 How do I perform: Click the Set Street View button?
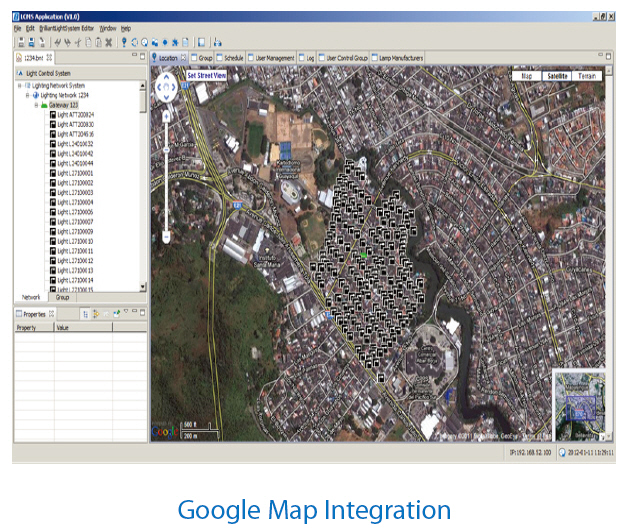[206, 75]
